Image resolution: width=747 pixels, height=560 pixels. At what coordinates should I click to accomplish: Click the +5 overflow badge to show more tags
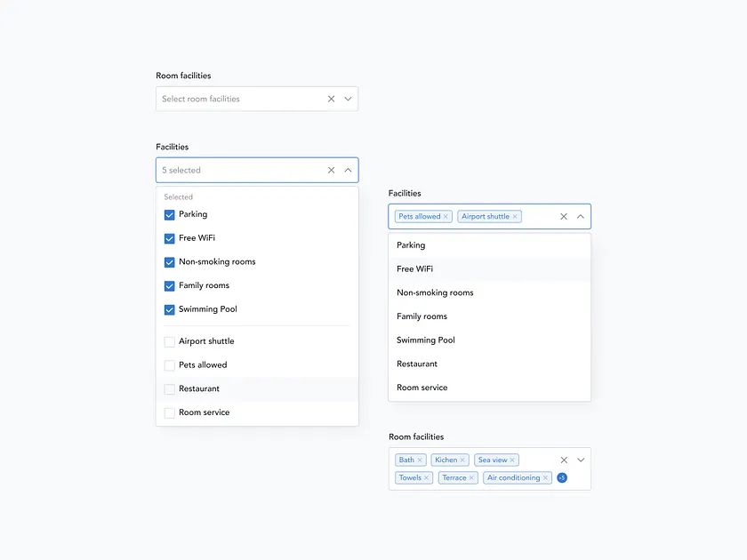point(562,477)
